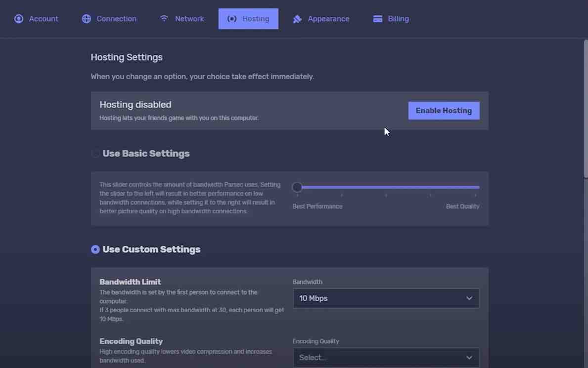Click the Encoding Quality dropdown chevron
588x368 pixels.
[469, 358]
